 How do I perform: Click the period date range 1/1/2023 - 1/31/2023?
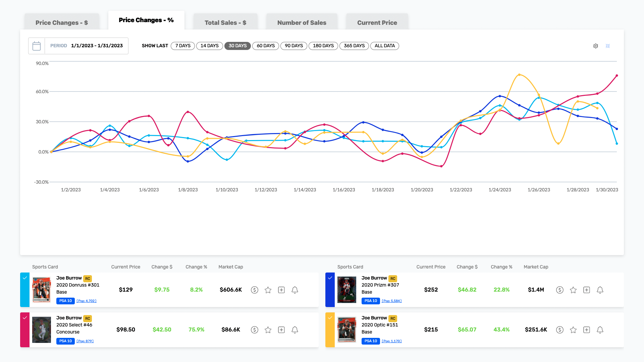point(97,46)
